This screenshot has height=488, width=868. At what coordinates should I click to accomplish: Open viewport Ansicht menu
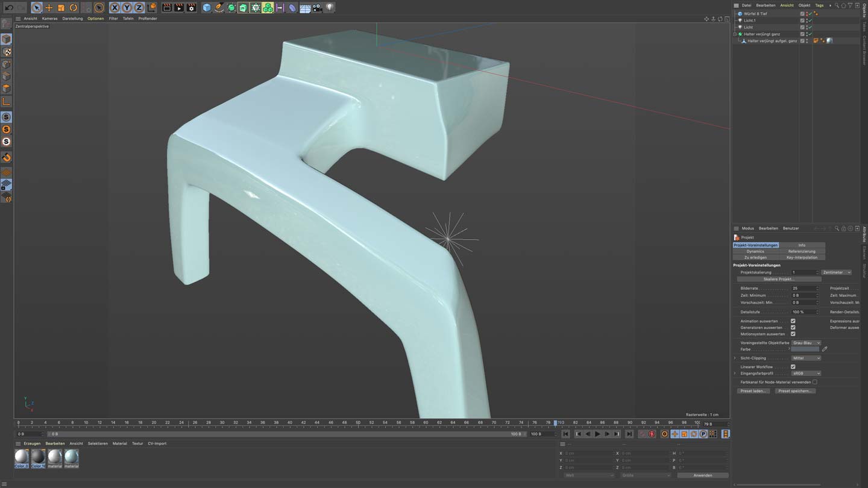click(x=30, y=19)
